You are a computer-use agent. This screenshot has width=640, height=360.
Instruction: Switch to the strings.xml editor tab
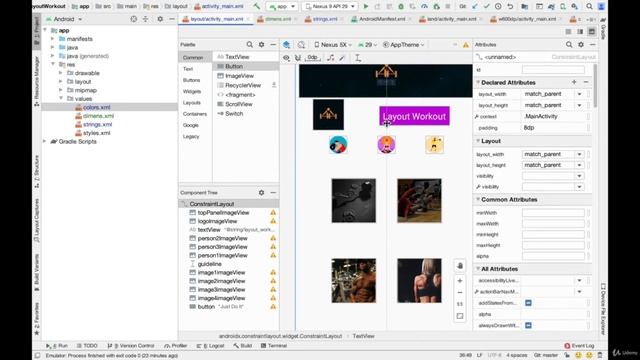[322, 19]
